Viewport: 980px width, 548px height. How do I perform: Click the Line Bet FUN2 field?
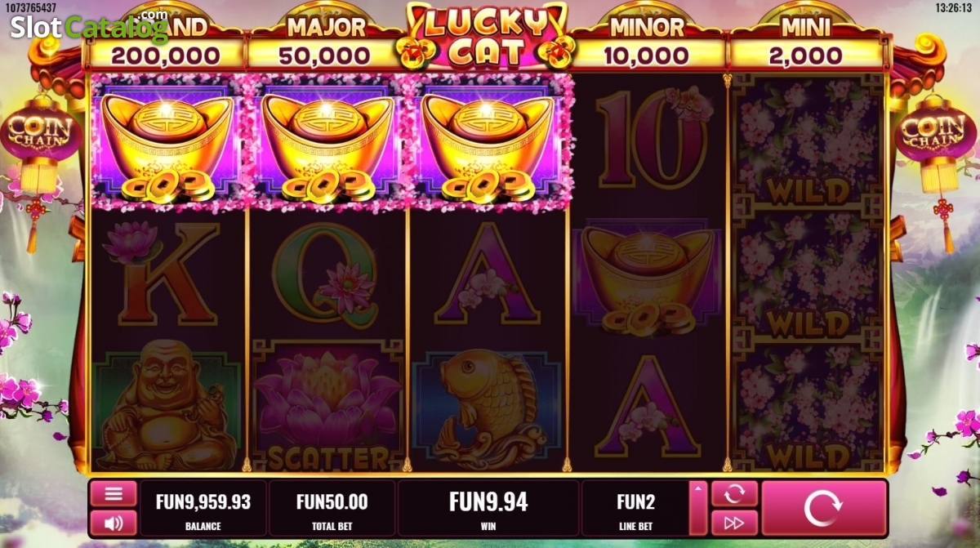click(x=635, y=508)
